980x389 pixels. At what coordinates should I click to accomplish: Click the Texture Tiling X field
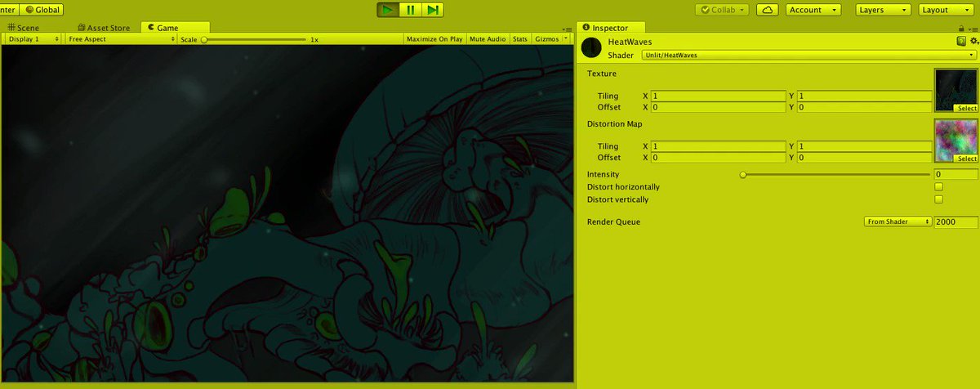coord(719,96)
